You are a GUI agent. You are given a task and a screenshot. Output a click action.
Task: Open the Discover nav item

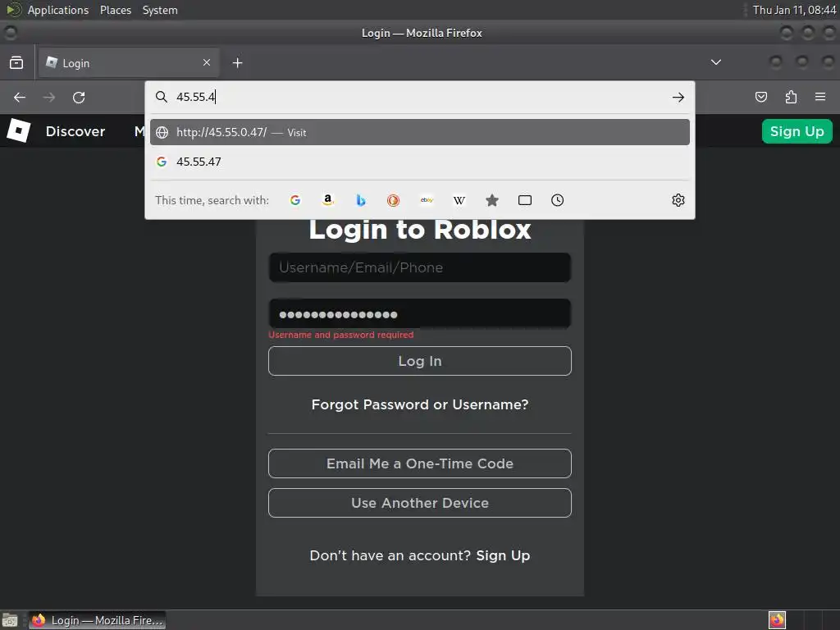tap(75, 131)
